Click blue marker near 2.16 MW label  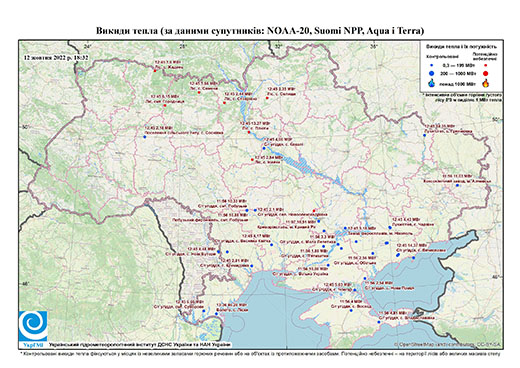tap(145, 137)
